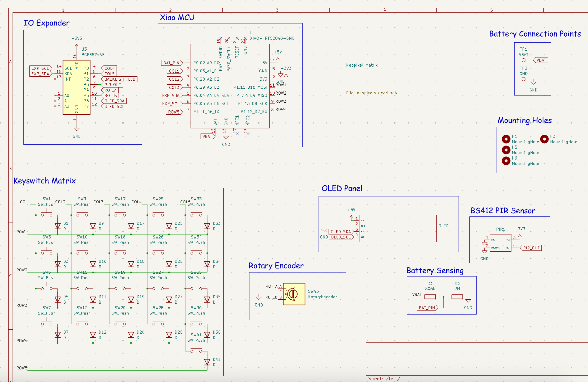Click the H9 MountingHole symbol
Image resolution: width=588 pixels, height=382 pixels.
tap(506, 161)
